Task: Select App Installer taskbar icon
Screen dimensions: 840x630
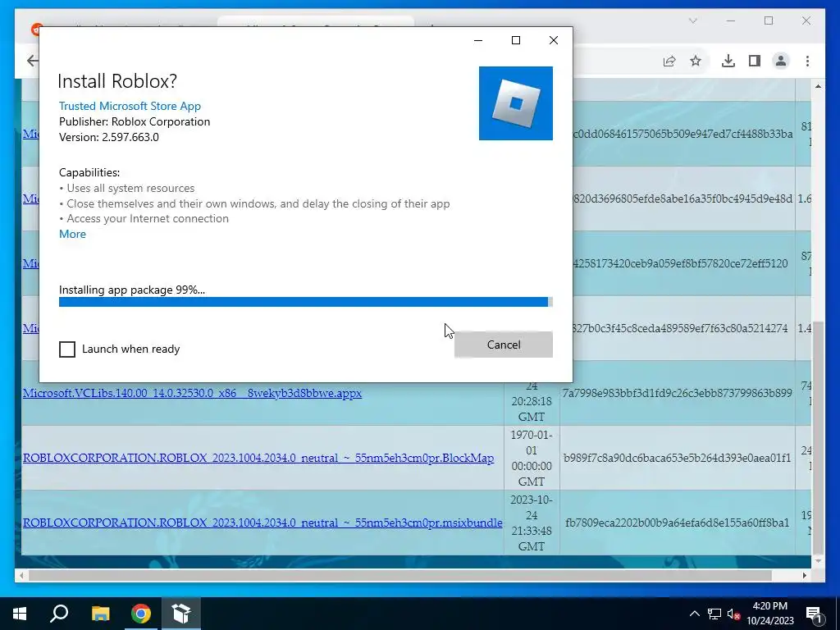Action: click(181, 614)
